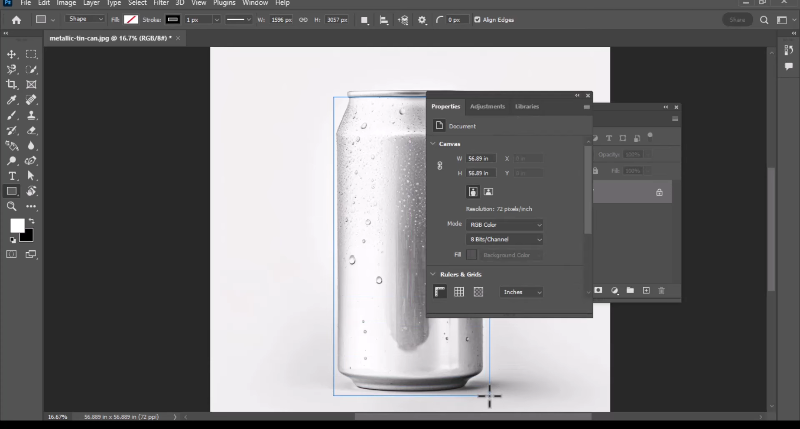800x429 pixels.
Task: Toggle the Align Edges checkbox
Action: (477, 19)
